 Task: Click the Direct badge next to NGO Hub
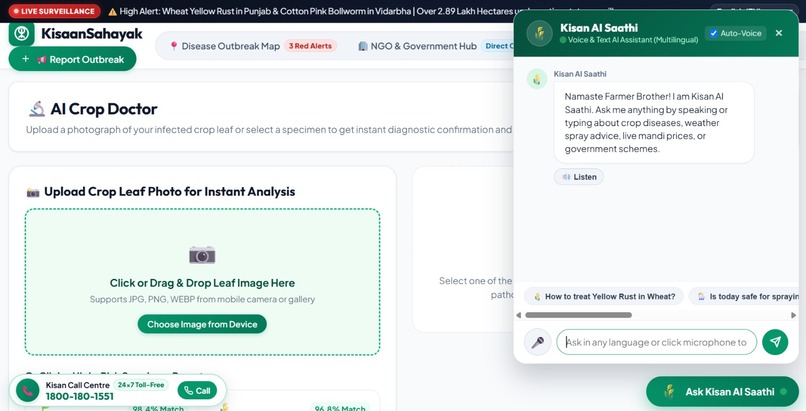tap(499, 46)
